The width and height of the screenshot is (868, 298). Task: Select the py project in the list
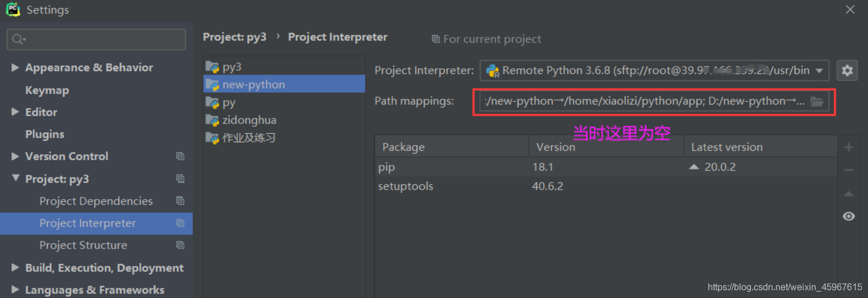click(284, 102)
